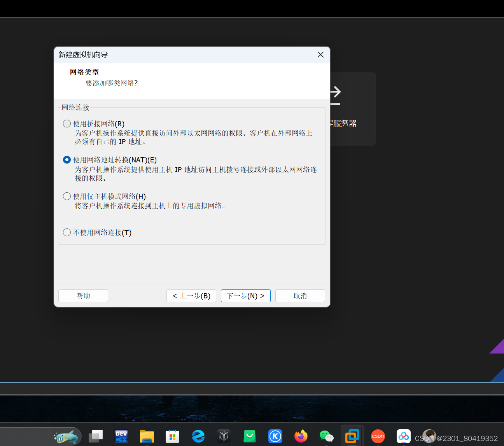The height and width of the screenshot is (446, 504).
Task: Switch to VMware Workstation taskbar icon
Action: coord(352,436)
